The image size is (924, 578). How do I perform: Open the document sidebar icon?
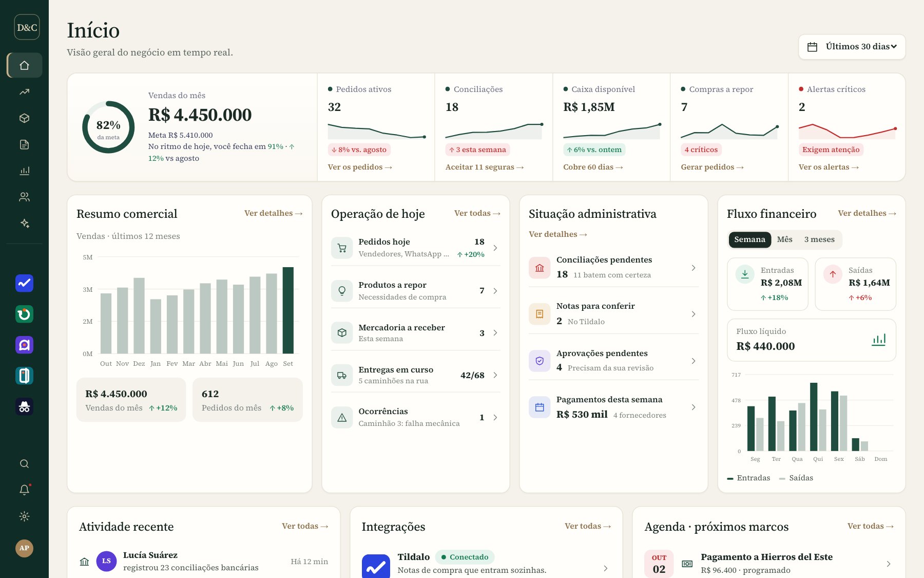pos(24,144)
